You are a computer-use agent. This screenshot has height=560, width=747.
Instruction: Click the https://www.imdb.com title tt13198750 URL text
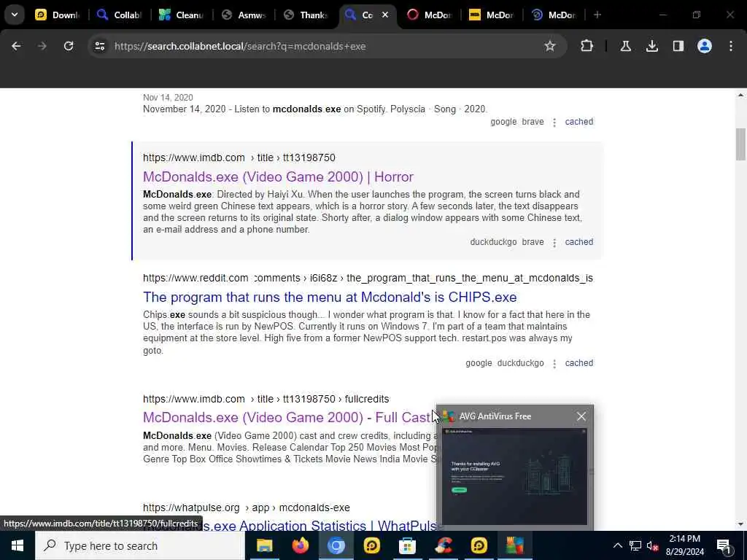pos(239,157)
